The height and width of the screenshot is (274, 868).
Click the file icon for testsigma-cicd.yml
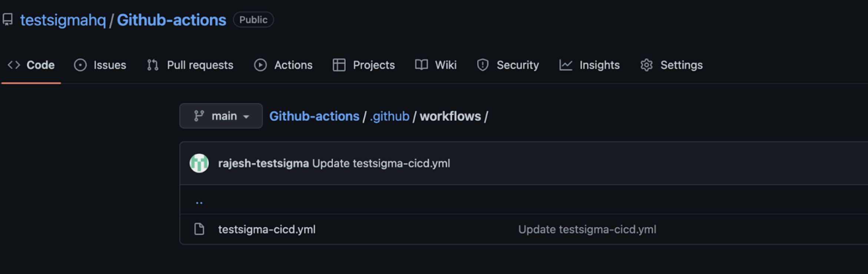(199, 229)
